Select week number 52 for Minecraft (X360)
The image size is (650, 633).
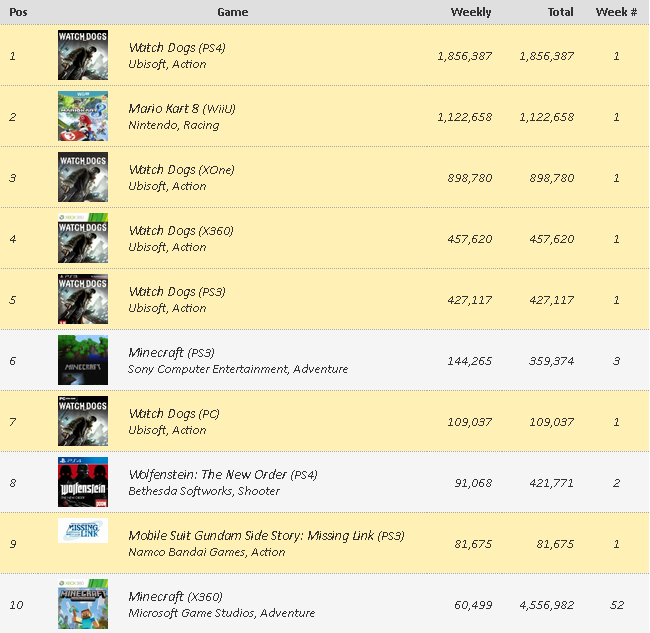click(x=617, y=605)
